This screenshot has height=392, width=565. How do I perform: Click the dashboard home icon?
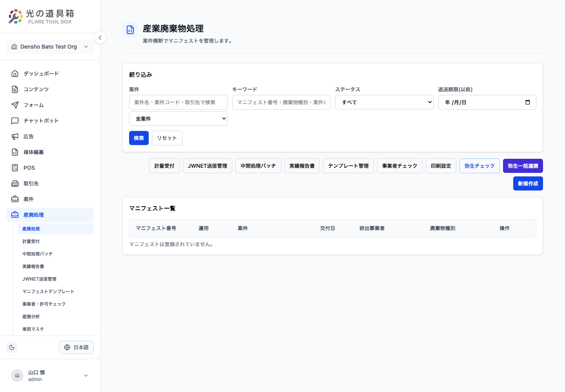click(15, 74)
